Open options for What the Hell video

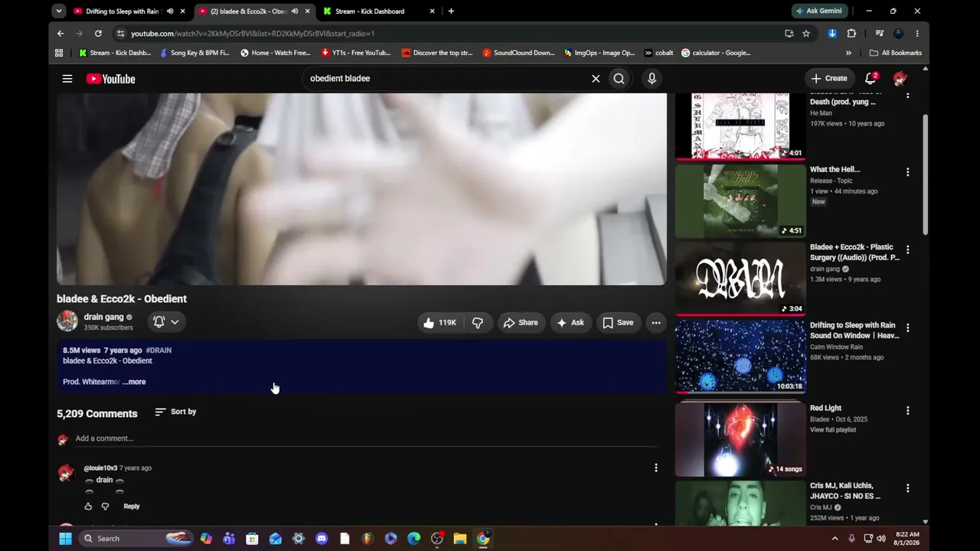pos(908,172)
